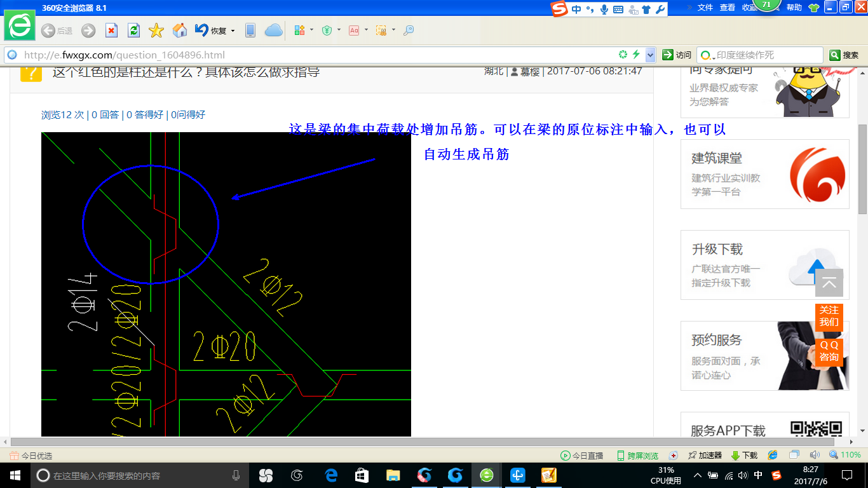
Task: Click the green shirt skin icon
Action: click(814, 8)
